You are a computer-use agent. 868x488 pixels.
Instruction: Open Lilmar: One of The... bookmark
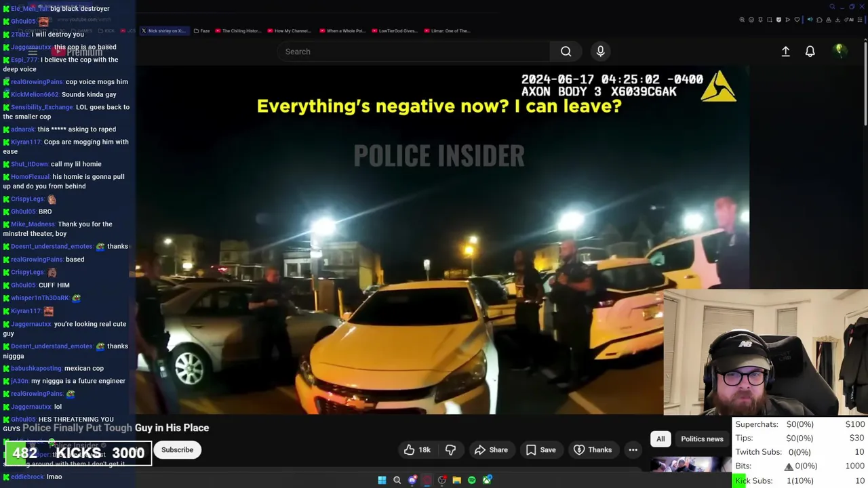[x=446, y=30]
